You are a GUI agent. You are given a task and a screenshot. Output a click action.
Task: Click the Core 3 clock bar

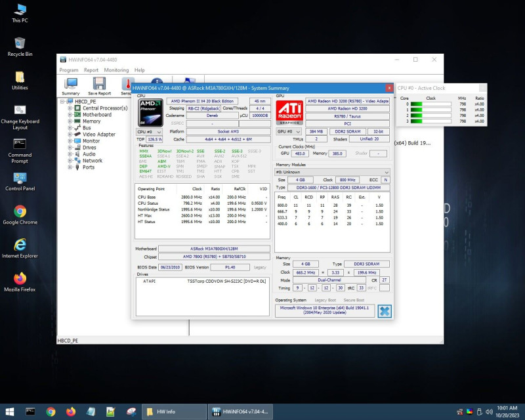[430, 121]
